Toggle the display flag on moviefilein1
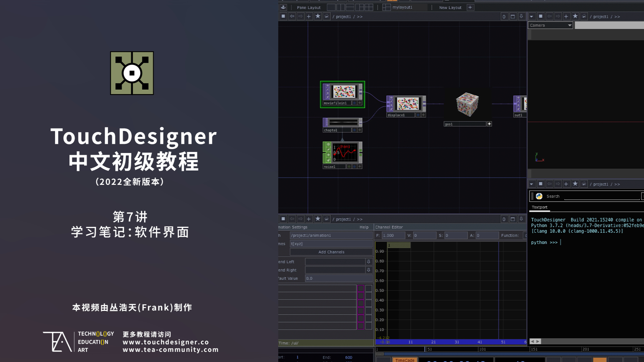Viewport: 644px width, 362px height. 354,103
